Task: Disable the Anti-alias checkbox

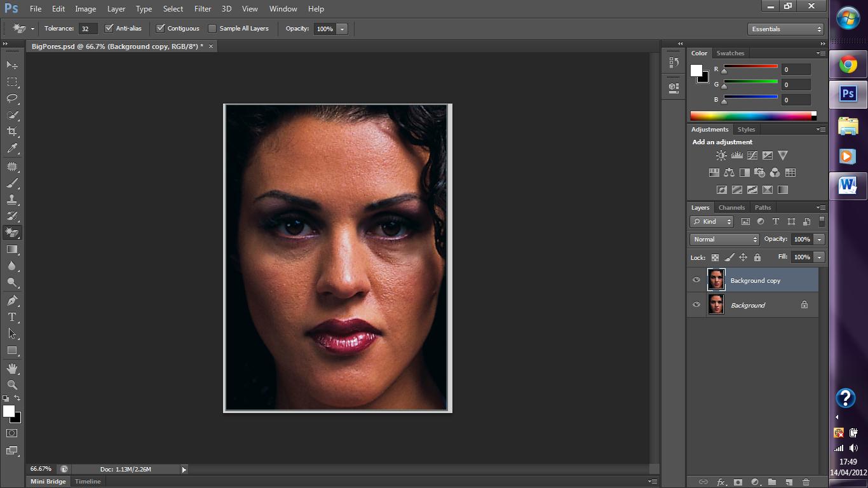Action: (x=109, y=29)
